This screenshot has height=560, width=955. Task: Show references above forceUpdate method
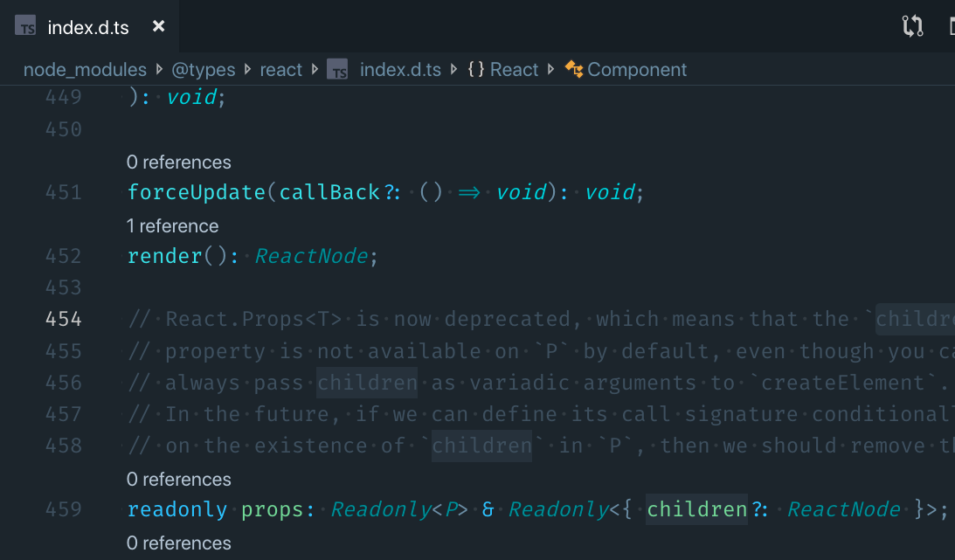coord(178,162)
